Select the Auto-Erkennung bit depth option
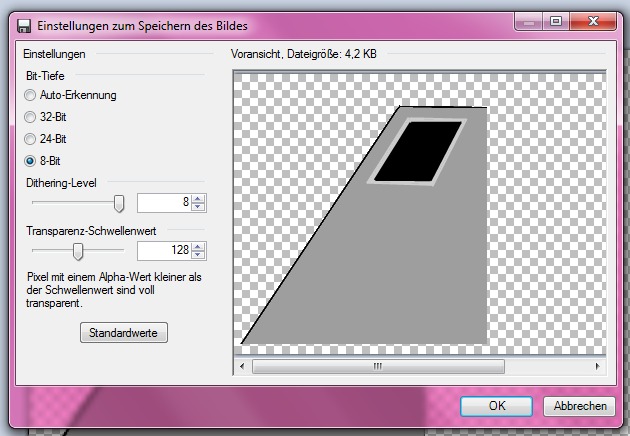The width and height of the screenshot is (630, 436). 70,95
